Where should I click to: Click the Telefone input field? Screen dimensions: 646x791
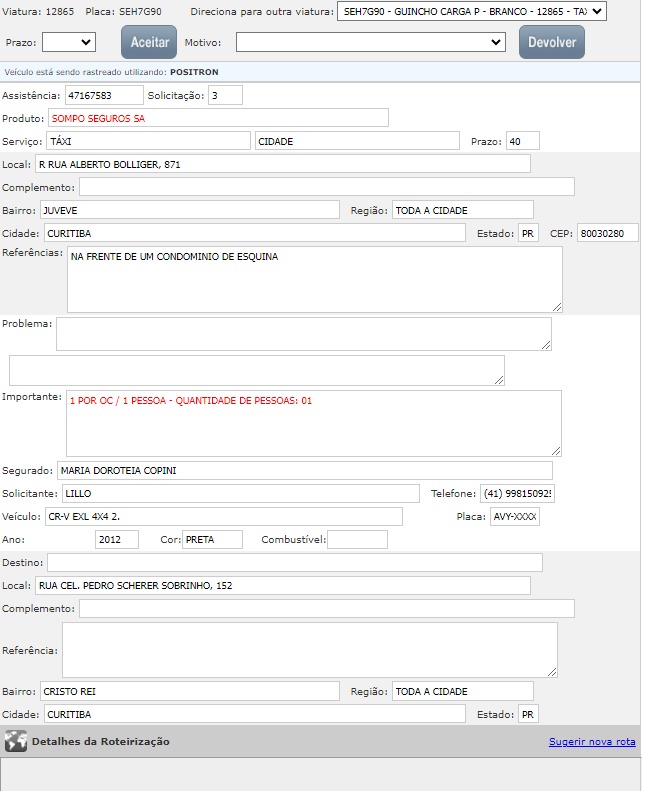coord(517,494)
